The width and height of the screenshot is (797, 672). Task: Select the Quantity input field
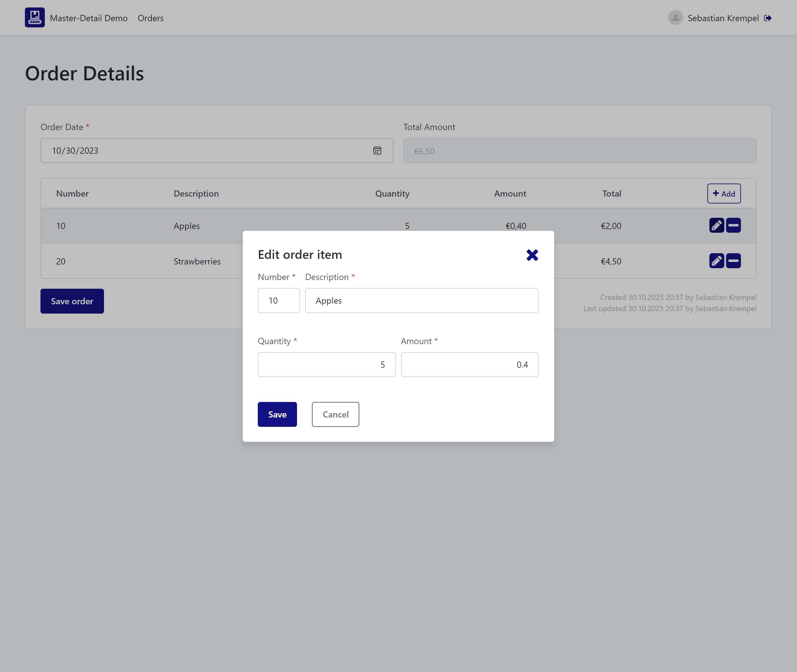click(x=326, y=365)
